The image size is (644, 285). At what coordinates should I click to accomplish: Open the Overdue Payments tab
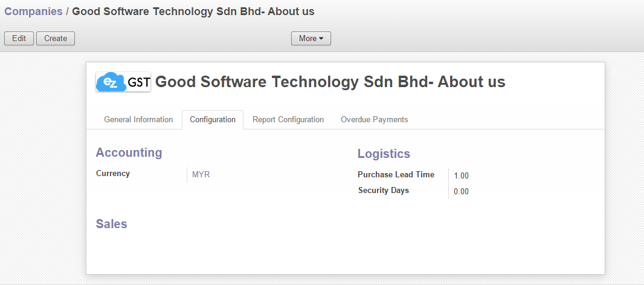point(374,120)
